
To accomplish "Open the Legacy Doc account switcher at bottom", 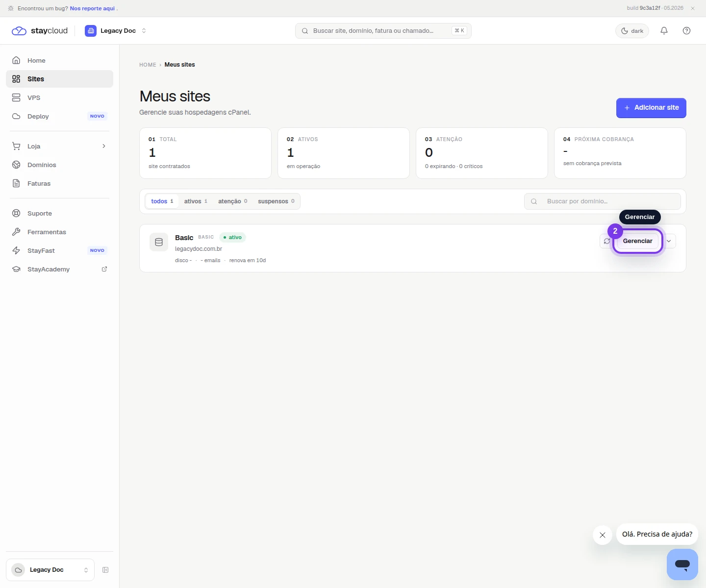I will tap(50, 570).
